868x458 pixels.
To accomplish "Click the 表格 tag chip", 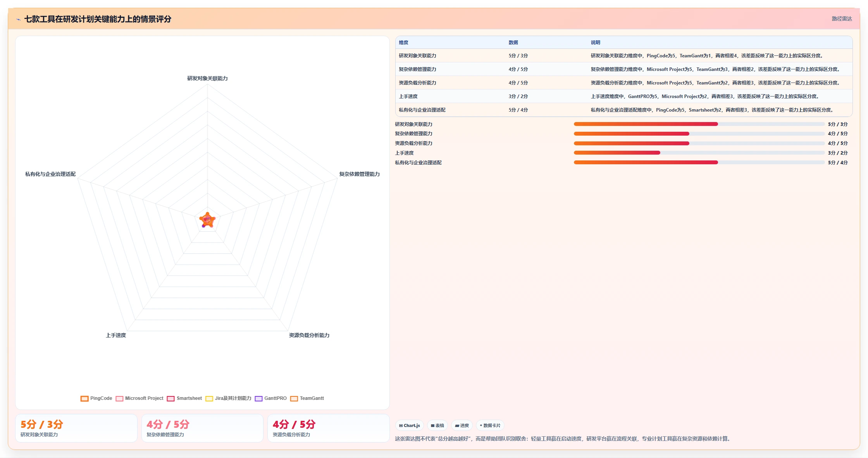I will point(437,425).
